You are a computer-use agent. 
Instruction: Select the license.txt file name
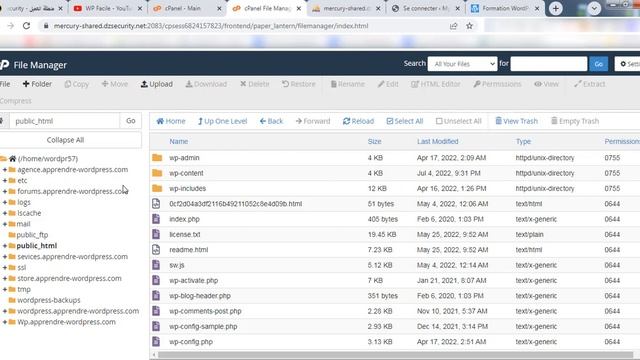pyautogui.click(x=185, y=235)
